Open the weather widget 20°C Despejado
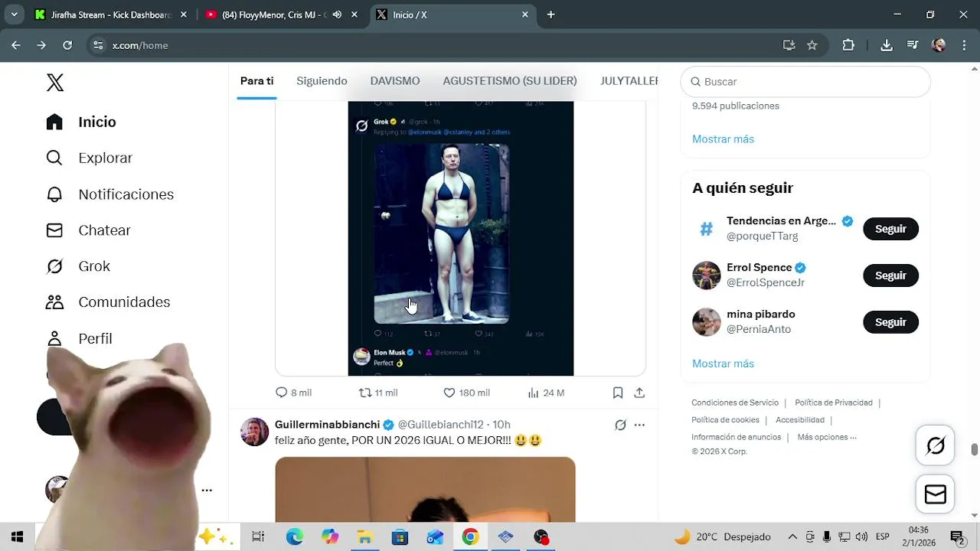 [722, 537]
